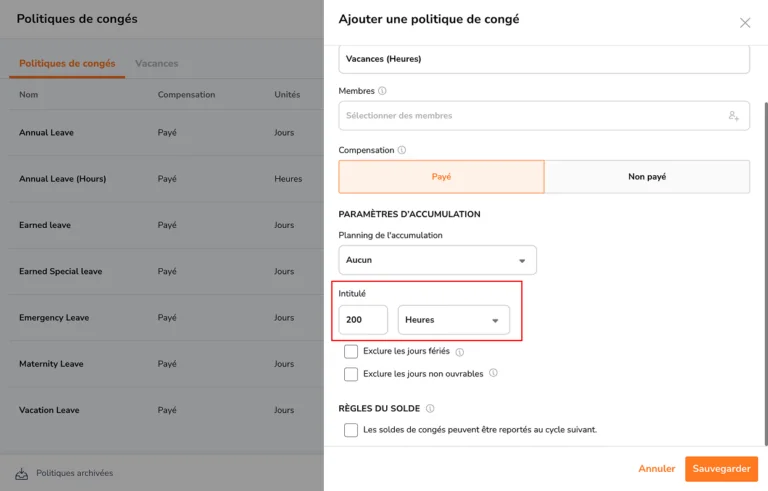Click the info icon next to Membres

point(383,91)
